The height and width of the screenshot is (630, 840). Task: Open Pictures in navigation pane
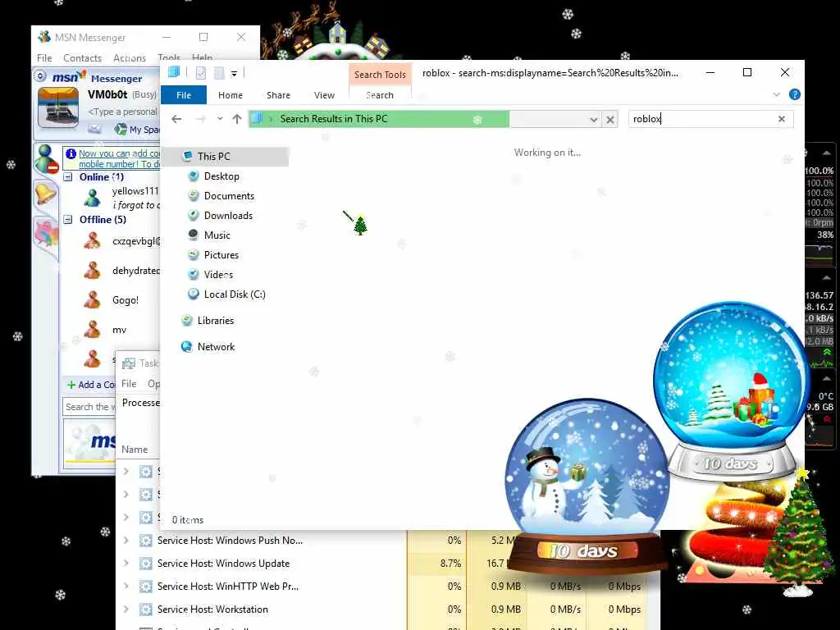tap(221, 255)
